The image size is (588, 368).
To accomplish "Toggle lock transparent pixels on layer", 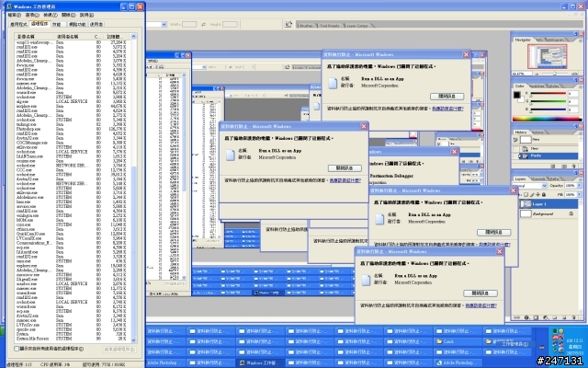I will pos(526,194).
